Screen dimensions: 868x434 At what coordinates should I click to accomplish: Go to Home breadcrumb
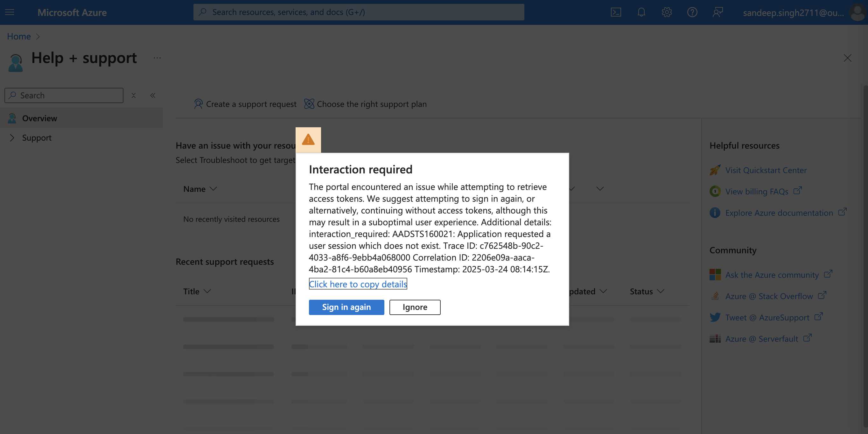(19, 36)
